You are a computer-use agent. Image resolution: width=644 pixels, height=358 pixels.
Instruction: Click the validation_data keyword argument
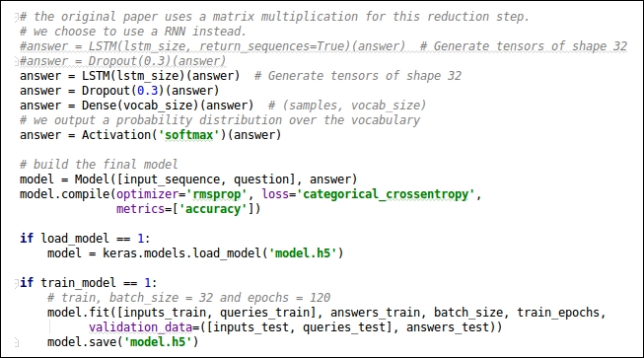point(140,327)
